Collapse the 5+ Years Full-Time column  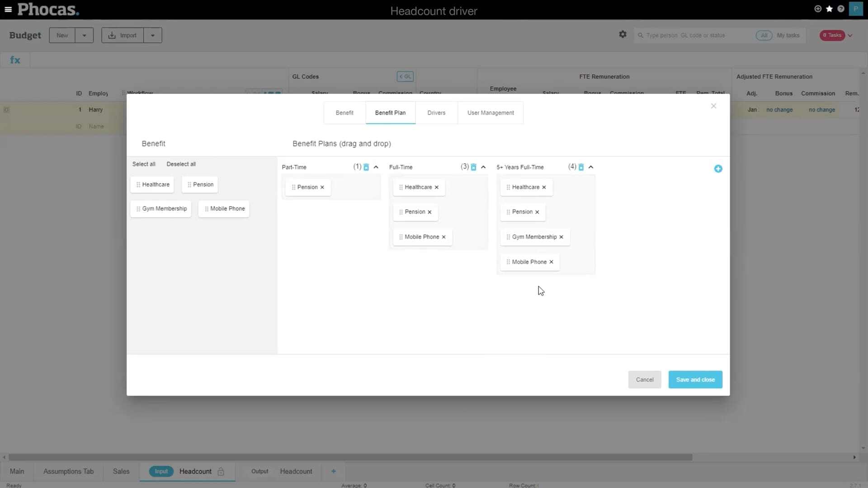point(590,167)
